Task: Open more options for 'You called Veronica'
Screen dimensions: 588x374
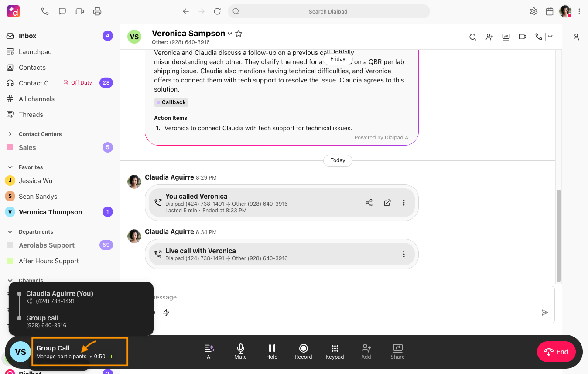Action: (x=404, y=203)
